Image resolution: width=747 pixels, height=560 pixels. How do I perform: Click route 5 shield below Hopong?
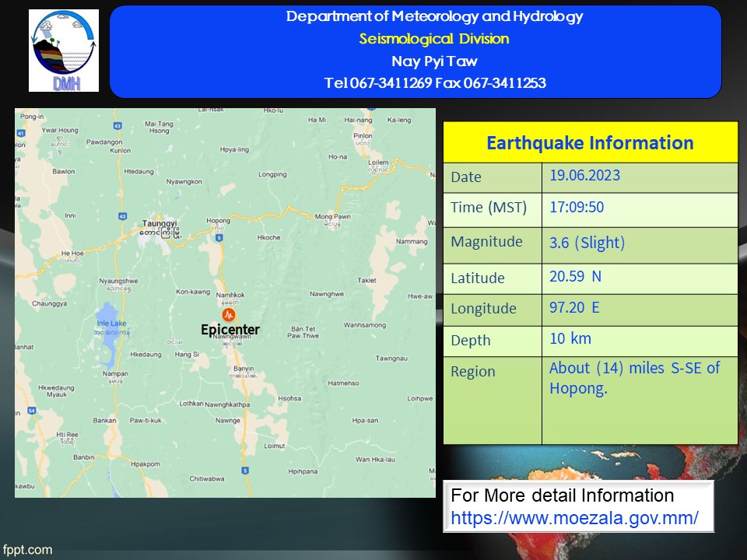pyautogui.click(x=219, y=238)
